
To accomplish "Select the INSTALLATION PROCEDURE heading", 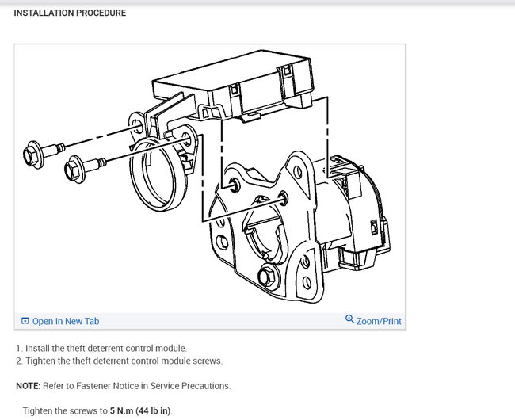I will (x=70, y=13).
